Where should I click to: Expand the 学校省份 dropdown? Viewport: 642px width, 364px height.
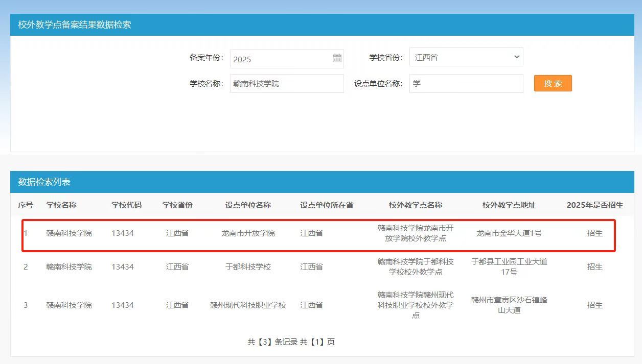coord(466,57)
